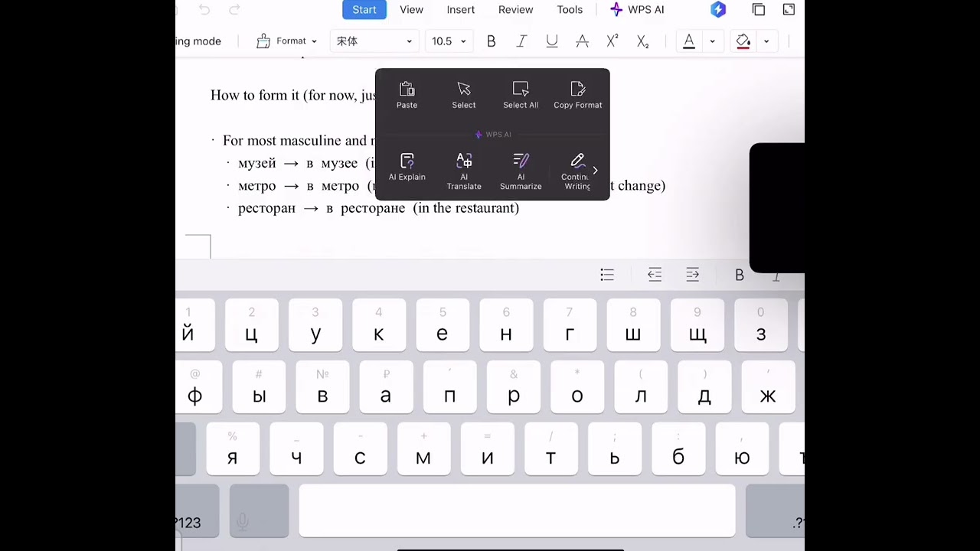Tap the keyboard key ж

pos(768,386)
